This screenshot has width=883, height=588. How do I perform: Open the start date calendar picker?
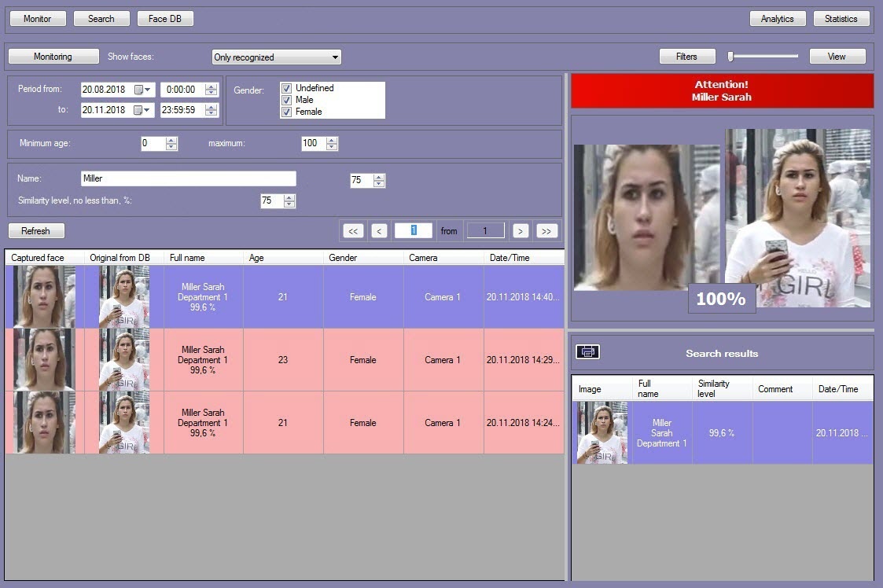click(x=142, y=90)
